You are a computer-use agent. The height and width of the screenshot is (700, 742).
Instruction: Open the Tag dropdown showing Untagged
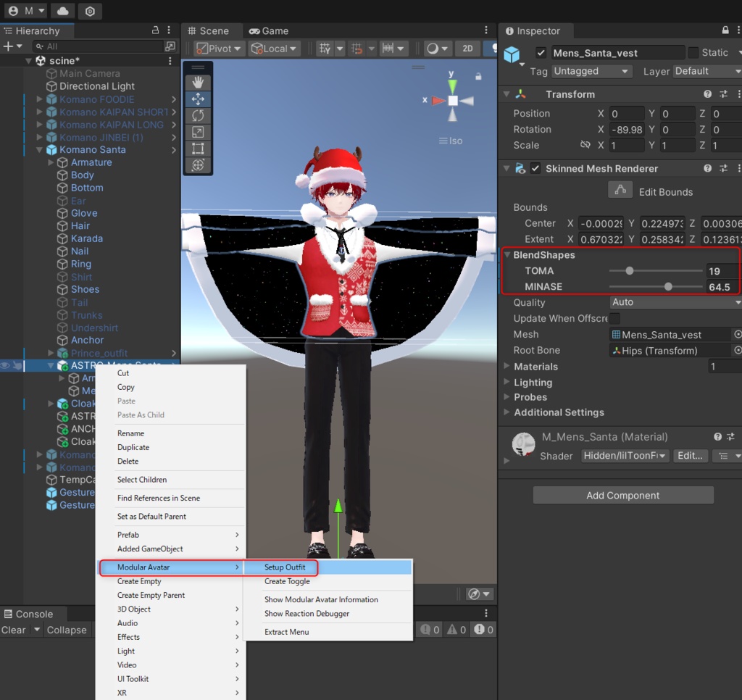[x=591, y=71]
